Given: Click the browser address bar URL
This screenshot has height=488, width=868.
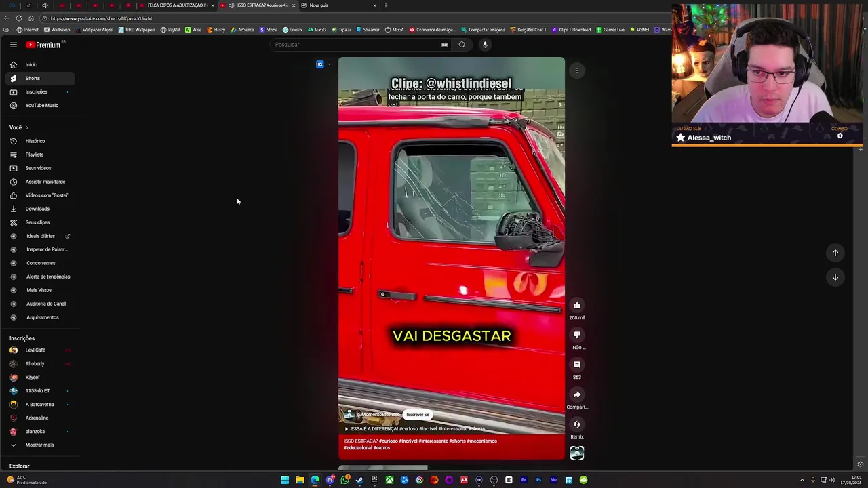Looking at the screenshot, I should (100, 18).
